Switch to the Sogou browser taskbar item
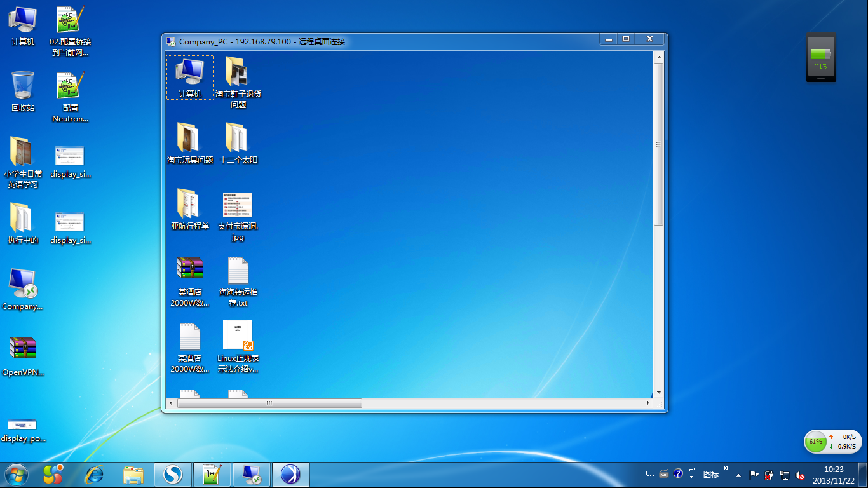 tap(173, 475)
